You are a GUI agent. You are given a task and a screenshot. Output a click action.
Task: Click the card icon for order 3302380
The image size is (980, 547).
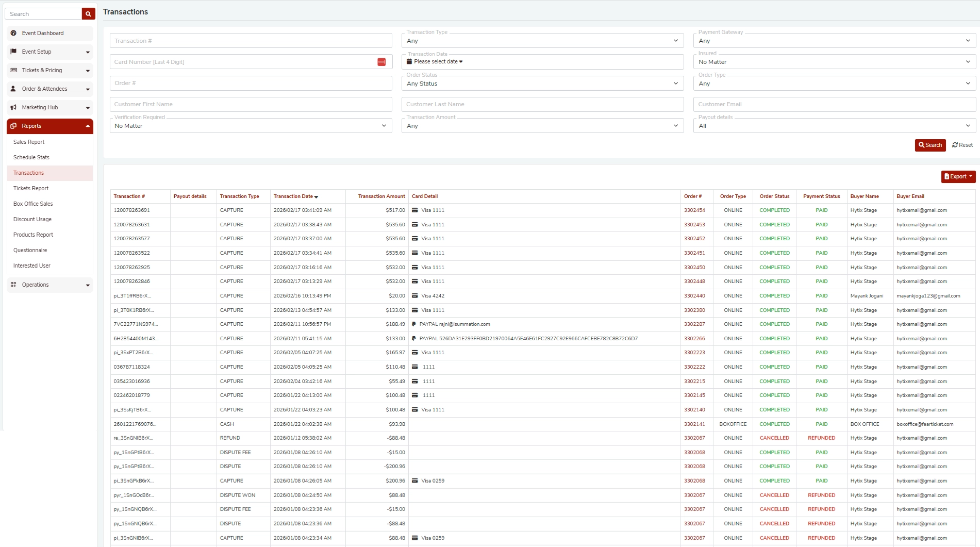414,310
